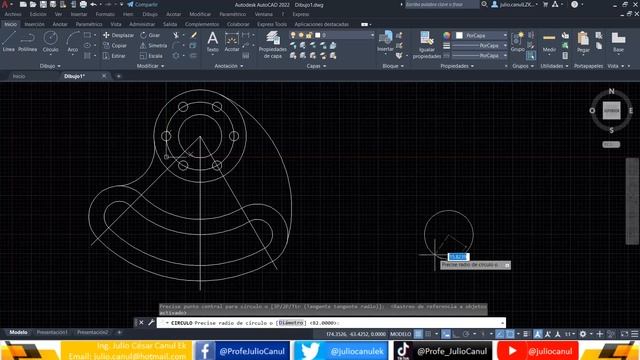Viewport: 640px width, 360px height.
Task: Click the rectangle tool icon in Dibujo panel
Action: pos(87,35)
